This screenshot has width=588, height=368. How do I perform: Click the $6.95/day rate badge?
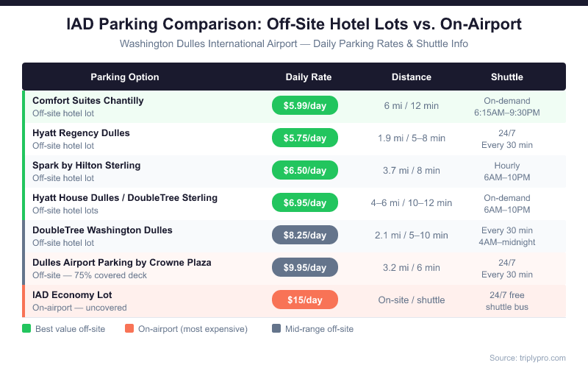point(305,202)
